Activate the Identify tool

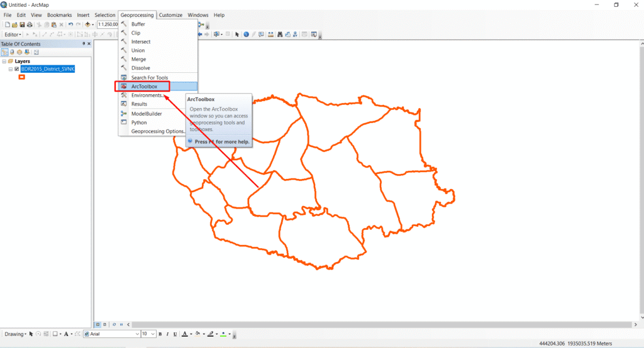[246, 35]
